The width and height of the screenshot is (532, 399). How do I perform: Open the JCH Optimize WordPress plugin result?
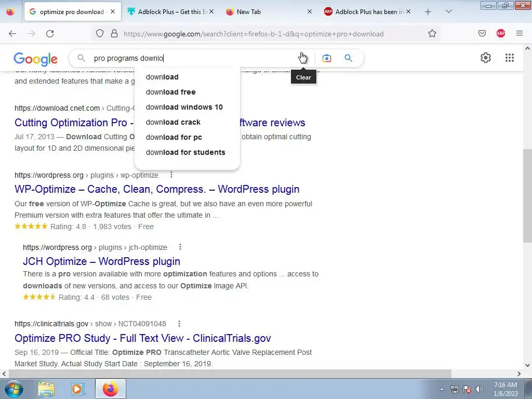click(101, 261)
